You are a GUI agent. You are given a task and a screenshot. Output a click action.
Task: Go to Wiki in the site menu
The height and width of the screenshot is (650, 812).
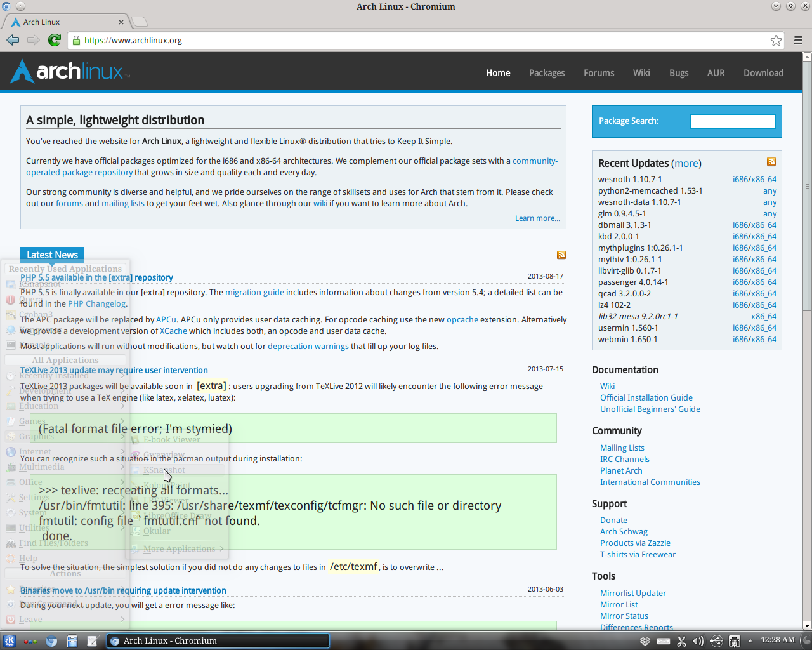click(x=641, y=73)
